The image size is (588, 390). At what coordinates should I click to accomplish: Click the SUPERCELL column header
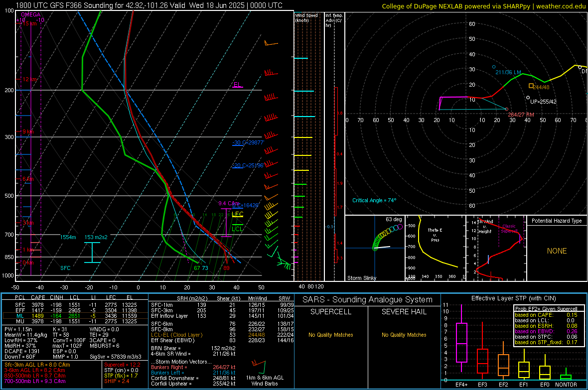pos(331,312)
